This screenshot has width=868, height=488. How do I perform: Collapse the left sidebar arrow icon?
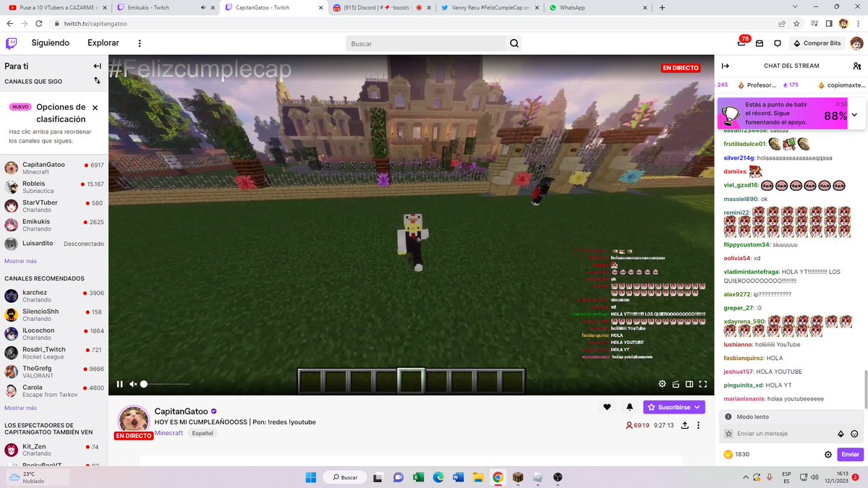tap(97, 66)
